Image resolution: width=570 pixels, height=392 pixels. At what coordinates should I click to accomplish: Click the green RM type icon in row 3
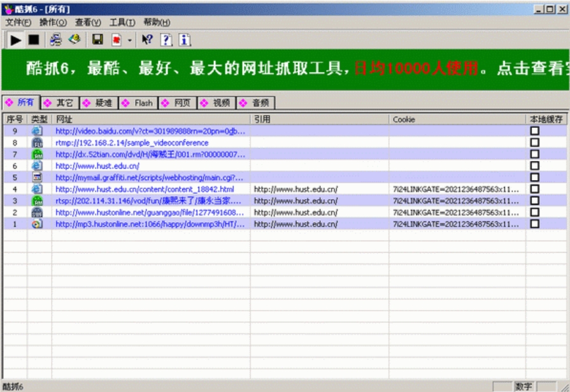(x=37, y=200)
